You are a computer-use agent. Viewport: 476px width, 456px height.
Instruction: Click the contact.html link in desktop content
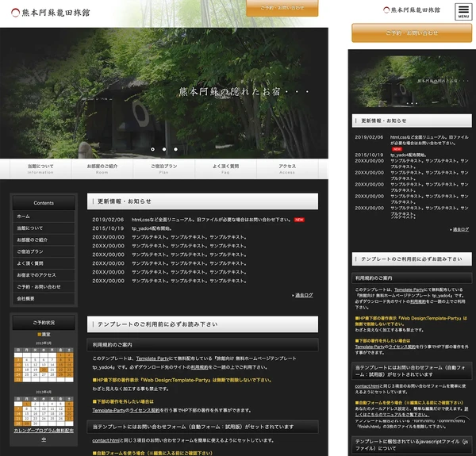[x=106, y=439]
